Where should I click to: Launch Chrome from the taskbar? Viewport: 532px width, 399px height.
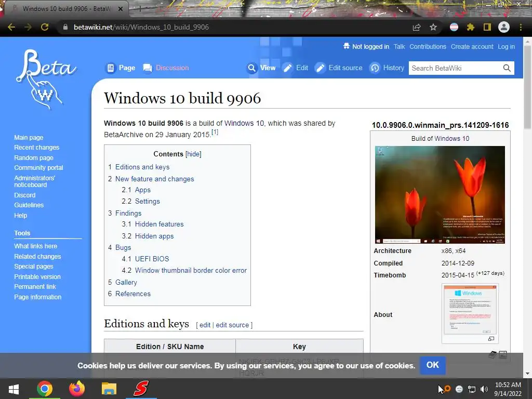click(x=45, y=389)
